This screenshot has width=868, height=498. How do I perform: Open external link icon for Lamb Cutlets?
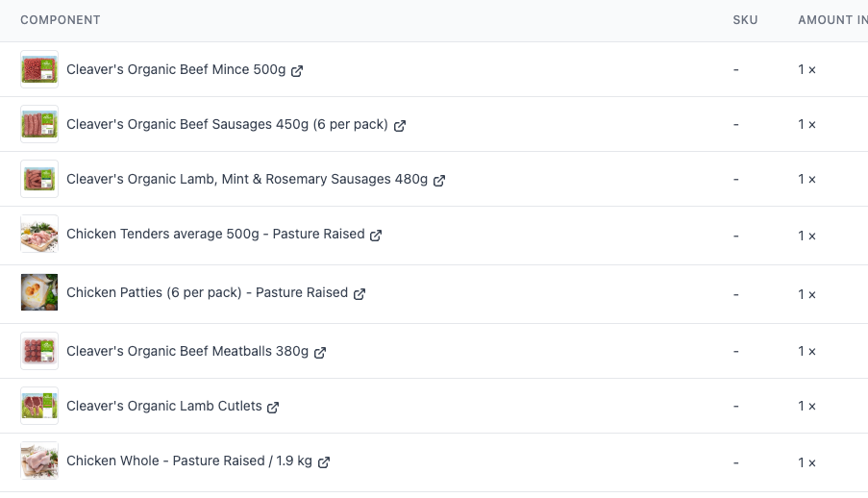point(273,408)
